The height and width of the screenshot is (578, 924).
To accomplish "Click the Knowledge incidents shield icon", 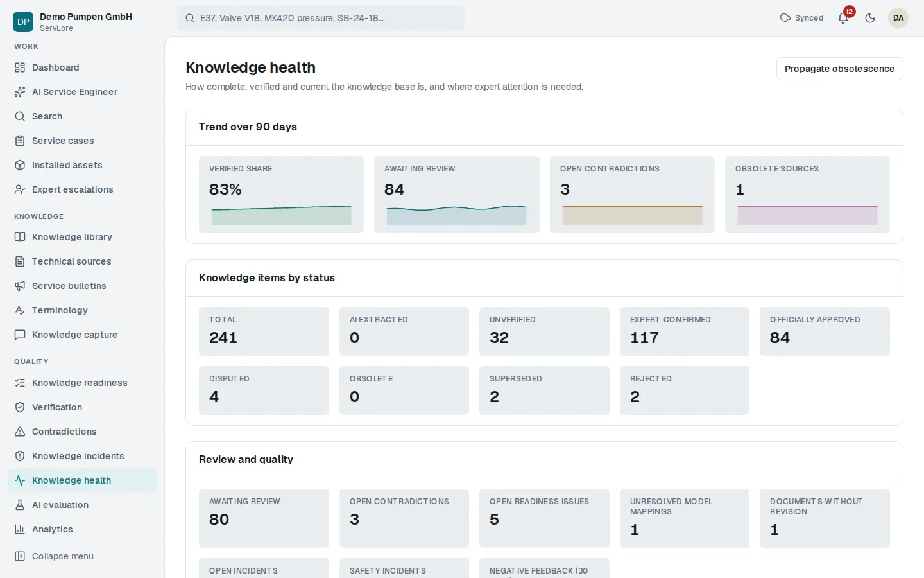I will (20, 456).
